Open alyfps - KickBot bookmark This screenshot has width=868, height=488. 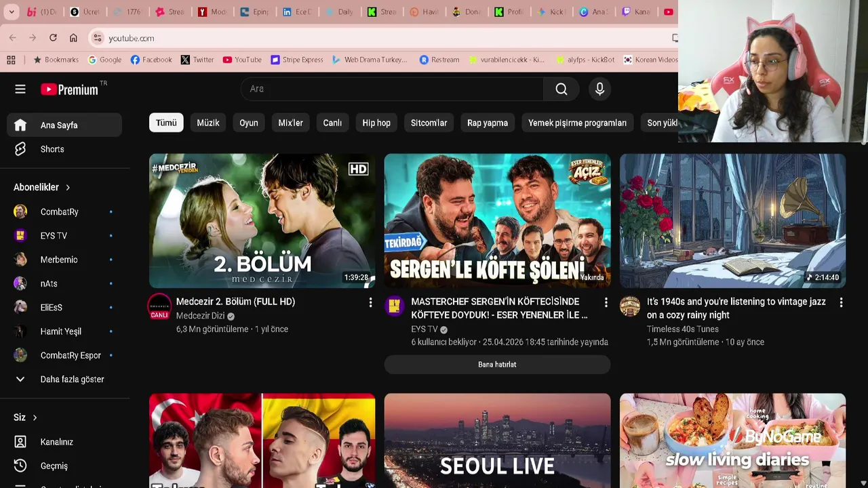tap(585, 60)
